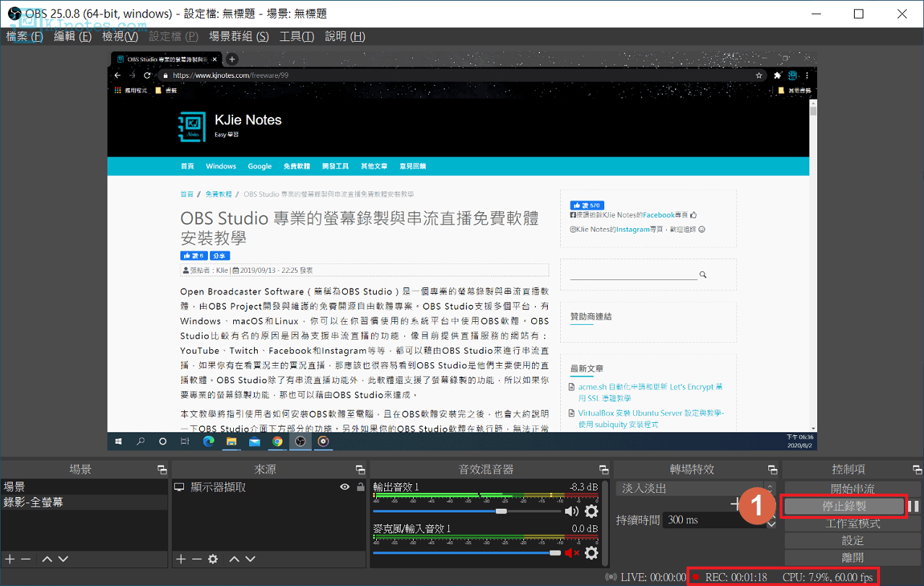Pop out the 轉場特效 dock panel
924x586 pixels.
coord(772,470)
